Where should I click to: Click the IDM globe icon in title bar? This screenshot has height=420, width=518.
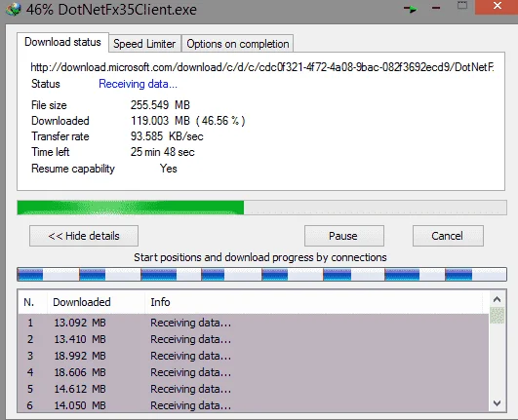(x=14, y=9)
